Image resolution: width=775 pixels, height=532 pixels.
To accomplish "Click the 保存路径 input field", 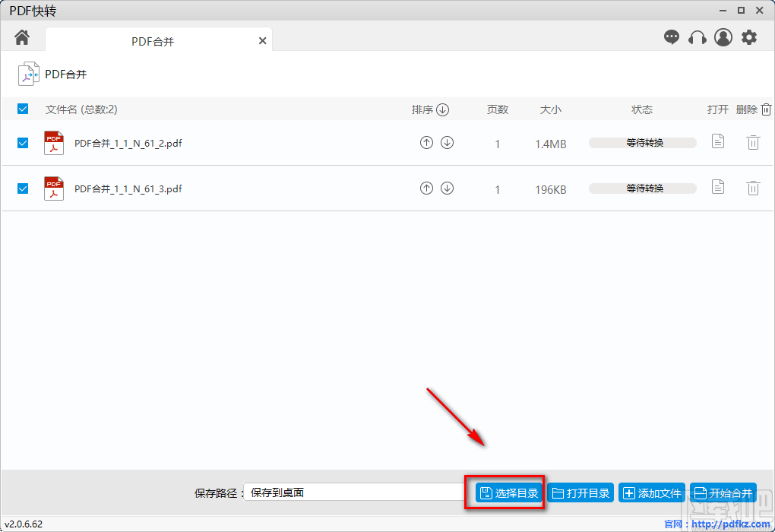I will click(356, 492).
